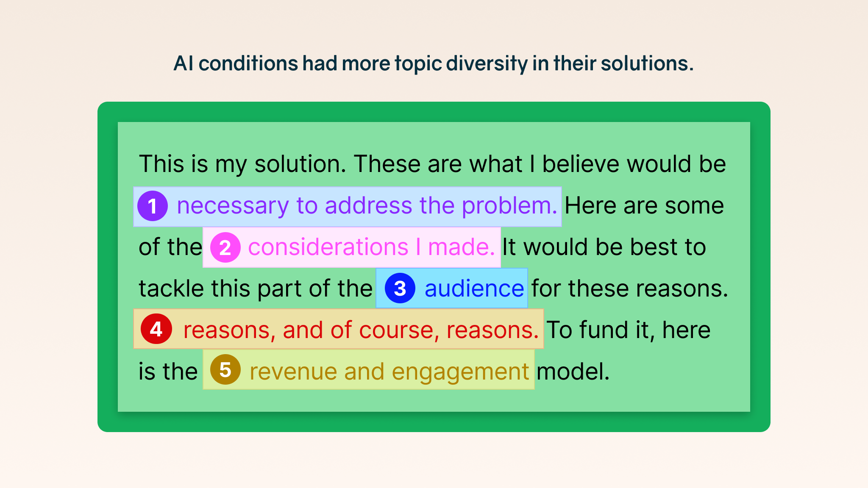
Task: Click the text "These are what I believe would be"
Action: 540,164
